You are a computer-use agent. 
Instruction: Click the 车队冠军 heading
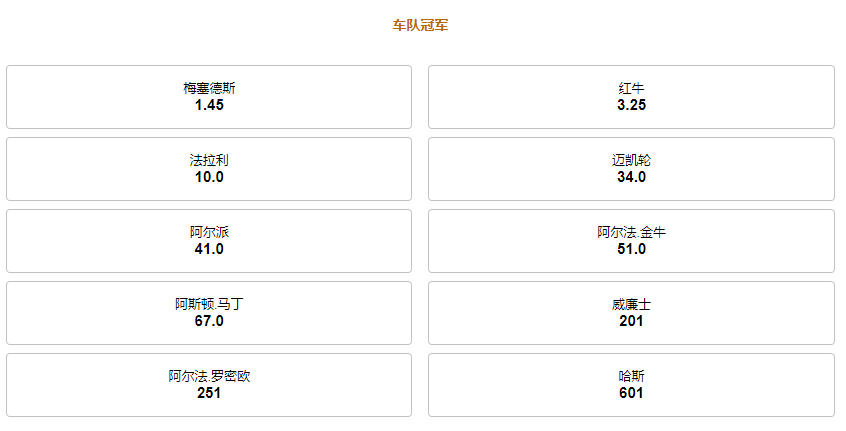pos(420,25)
